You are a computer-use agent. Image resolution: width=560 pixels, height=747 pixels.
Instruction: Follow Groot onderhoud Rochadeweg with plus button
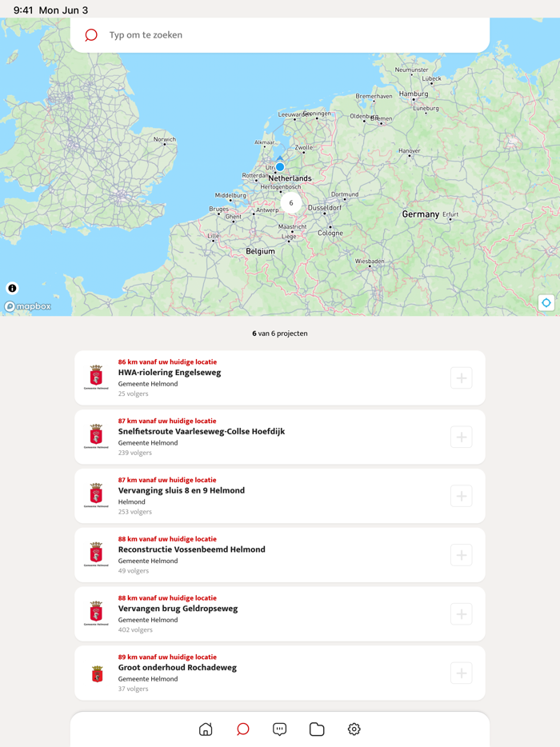pos(462,673)
